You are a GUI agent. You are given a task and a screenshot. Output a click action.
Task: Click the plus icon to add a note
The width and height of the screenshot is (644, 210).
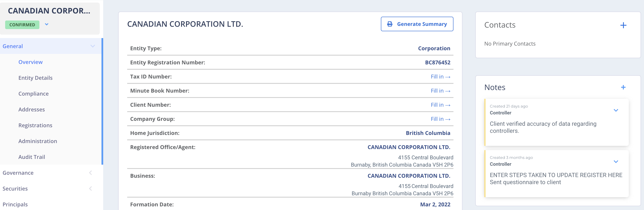point(623,87)
